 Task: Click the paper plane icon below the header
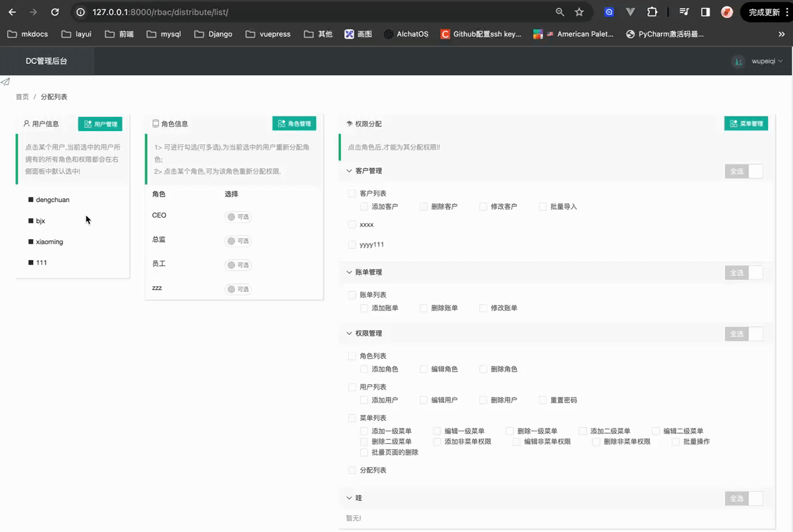coord(5,82)
